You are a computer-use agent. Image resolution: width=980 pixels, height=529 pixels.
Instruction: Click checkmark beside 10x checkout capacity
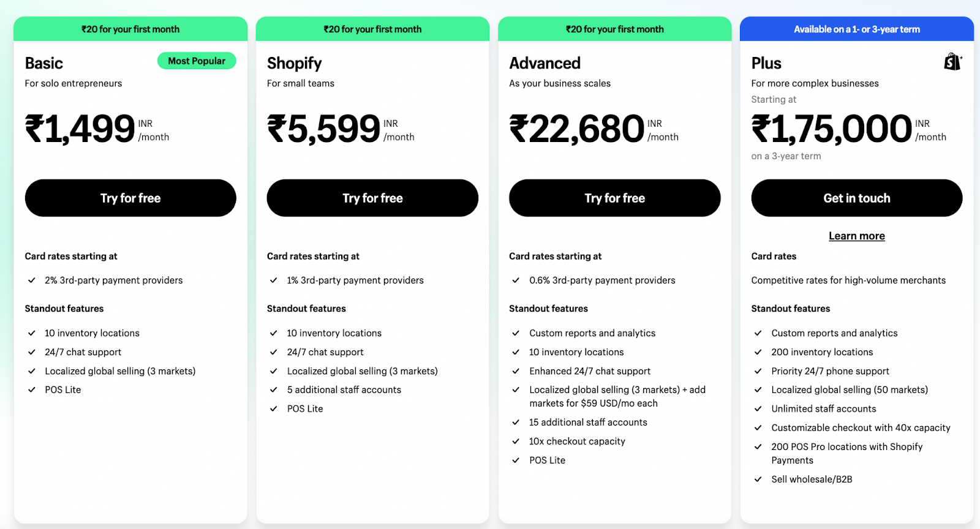(516, 441)
